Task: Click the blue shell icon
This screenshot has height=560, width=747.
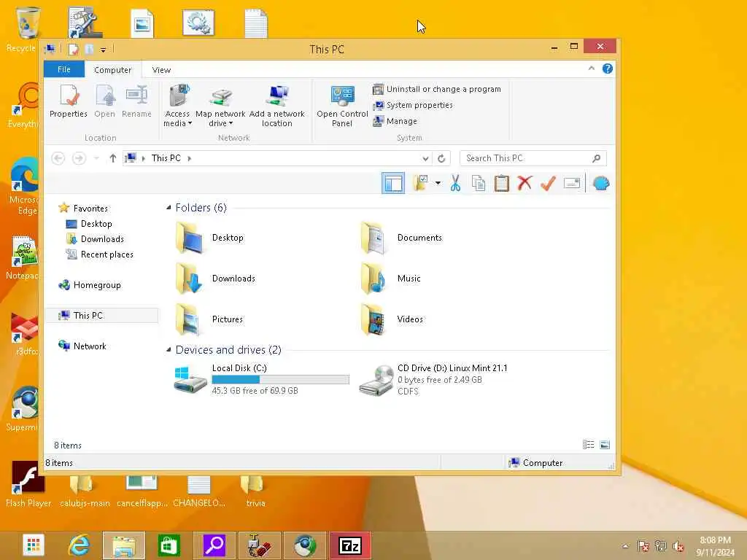Action: click(601, 183)
